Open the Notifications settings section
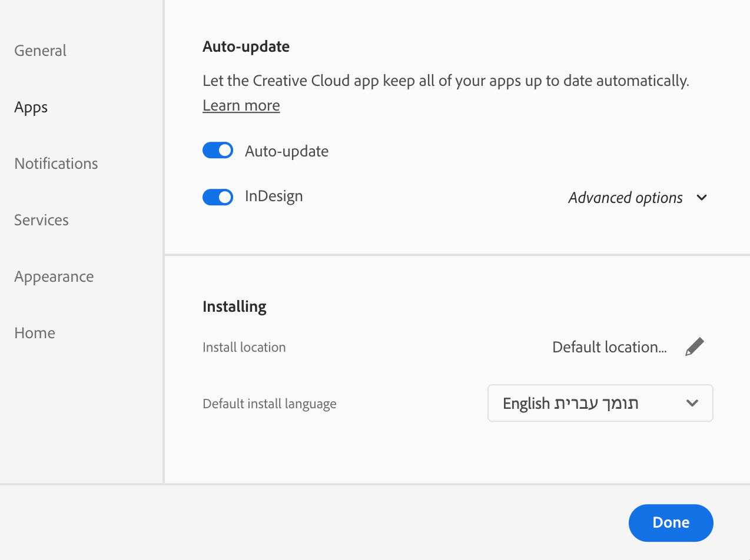Screen dimensions: 750x560 click(56, 164)
